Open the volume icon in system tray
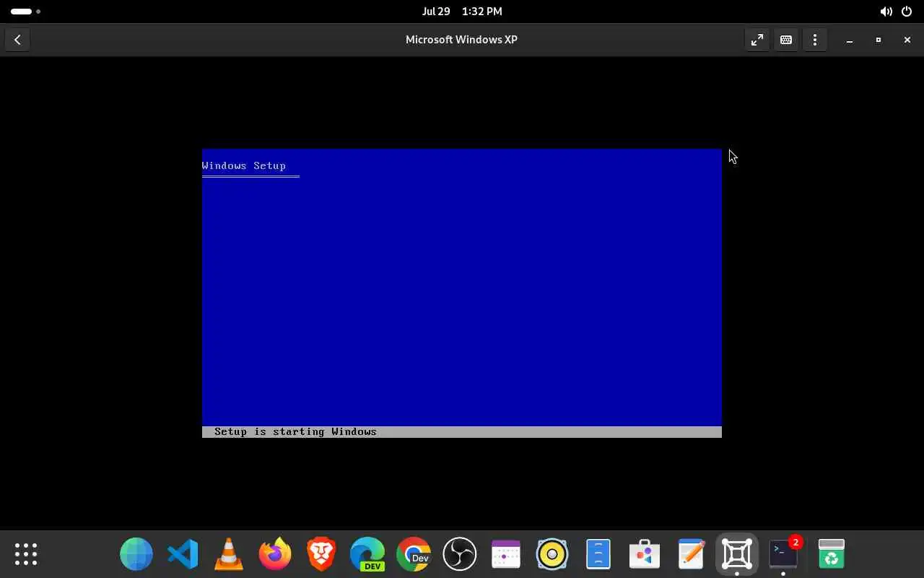This screenshot has width=924, height=578. [886, 12]
